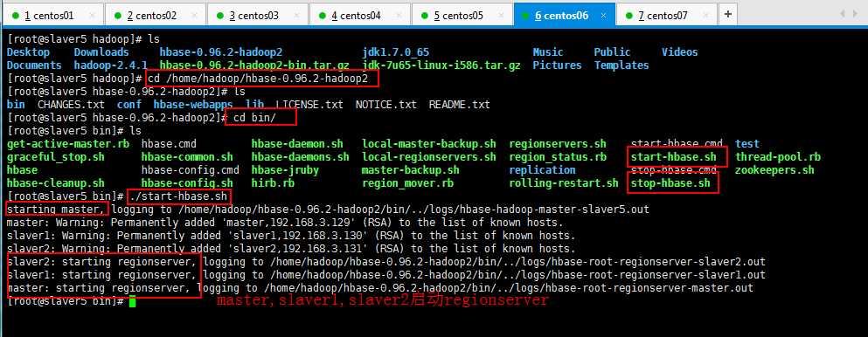The width and height of the screenshot is (868, 337).
Task: Click the README.txt file name
Action: tap(460, 105)
